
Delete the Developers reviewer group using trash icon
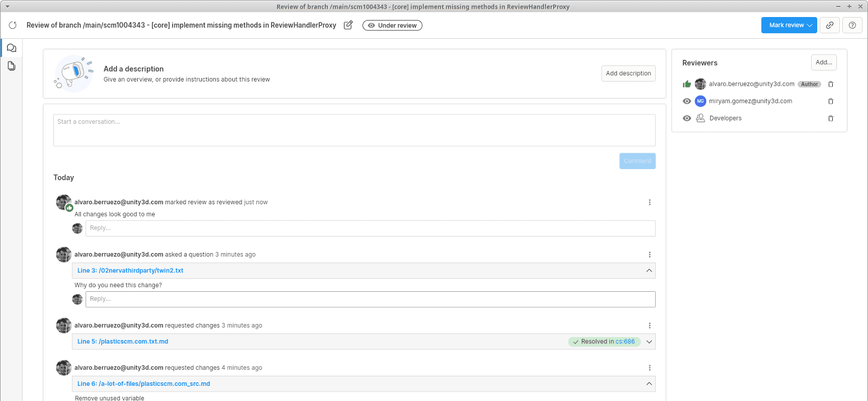click(830, 118)
